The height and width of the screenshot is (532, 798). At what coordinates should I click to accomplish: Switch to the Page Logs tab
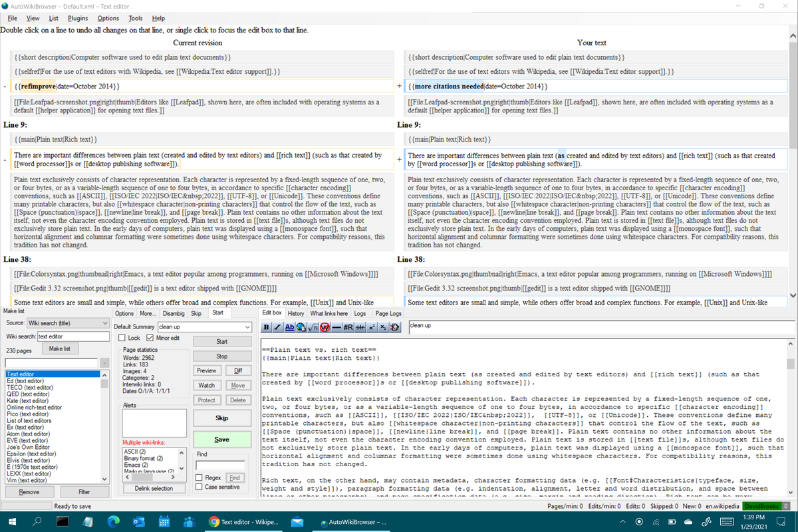388,313
